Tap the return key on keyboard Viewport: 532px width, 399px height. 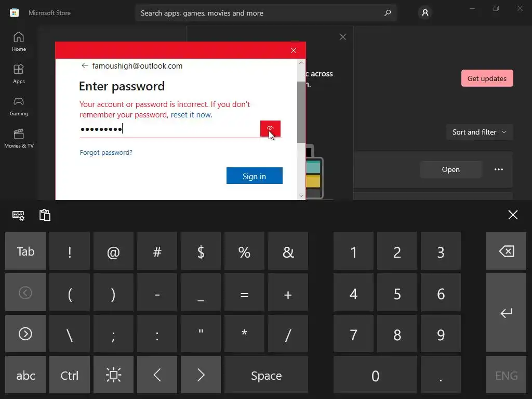(x=506, y=313)
